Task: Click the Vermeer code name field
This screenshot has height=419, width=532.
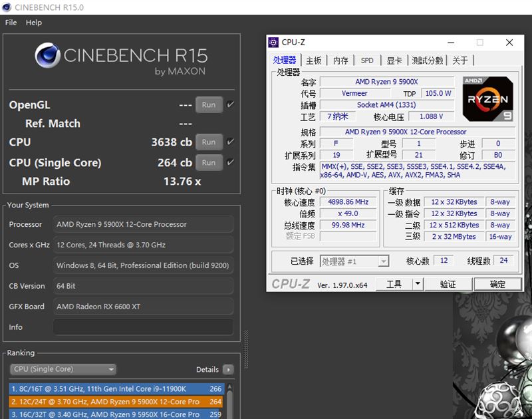Action: (x=354, y=93)
